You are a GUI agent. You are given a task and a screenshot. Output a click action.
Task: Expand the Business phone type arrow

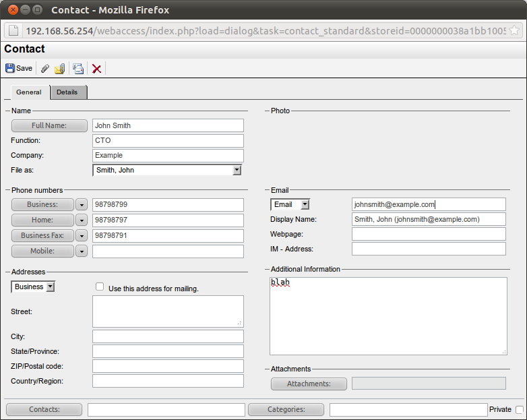82,204
